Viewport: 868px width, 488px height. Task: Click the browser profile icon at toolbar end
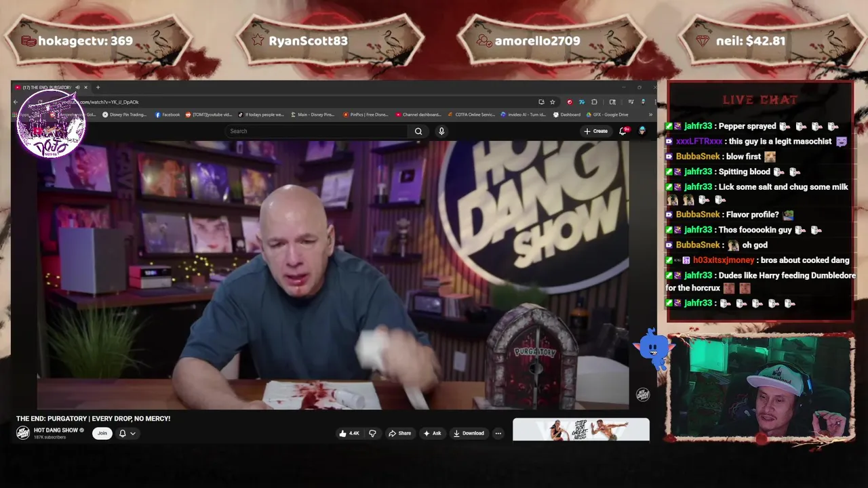[x=643, y=102]
